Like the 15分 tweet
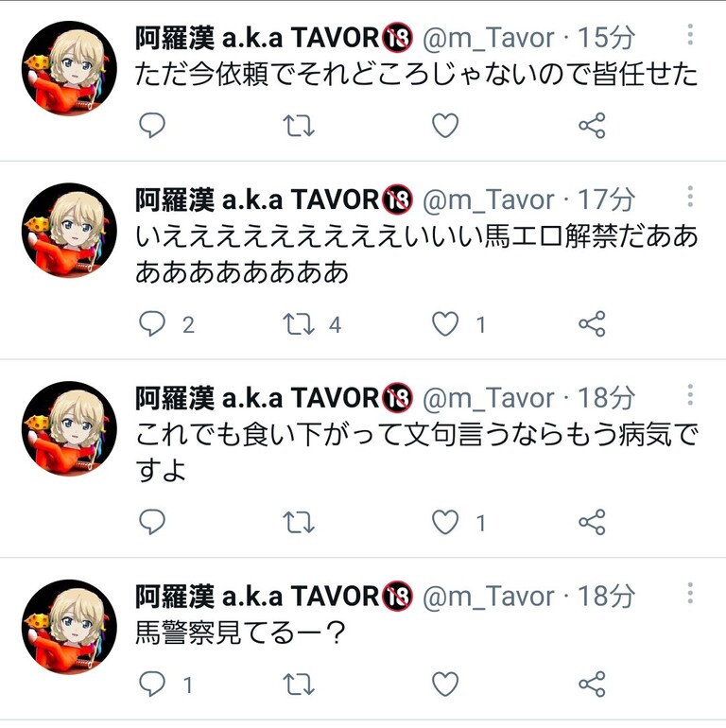 pyautogui.click(x=445, y=126)
